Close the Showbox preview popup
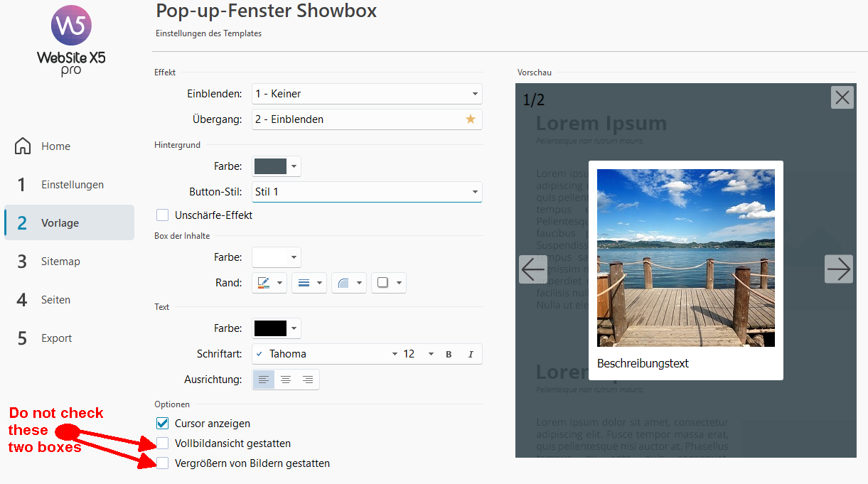 coord(842,97)
